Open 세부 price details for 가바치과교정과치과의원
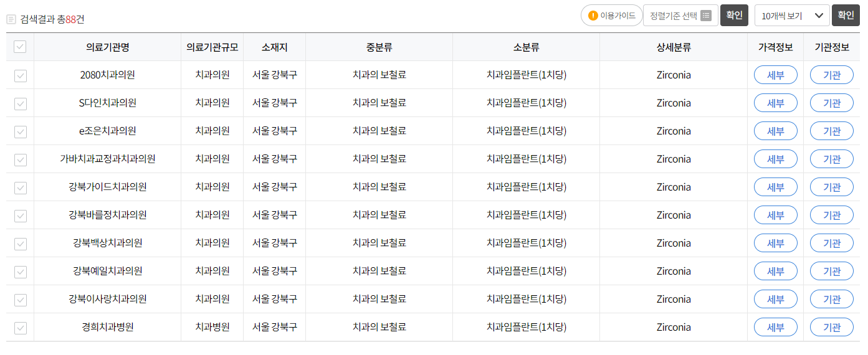This screenshot has height=355, width=868. tap(776, 159)
